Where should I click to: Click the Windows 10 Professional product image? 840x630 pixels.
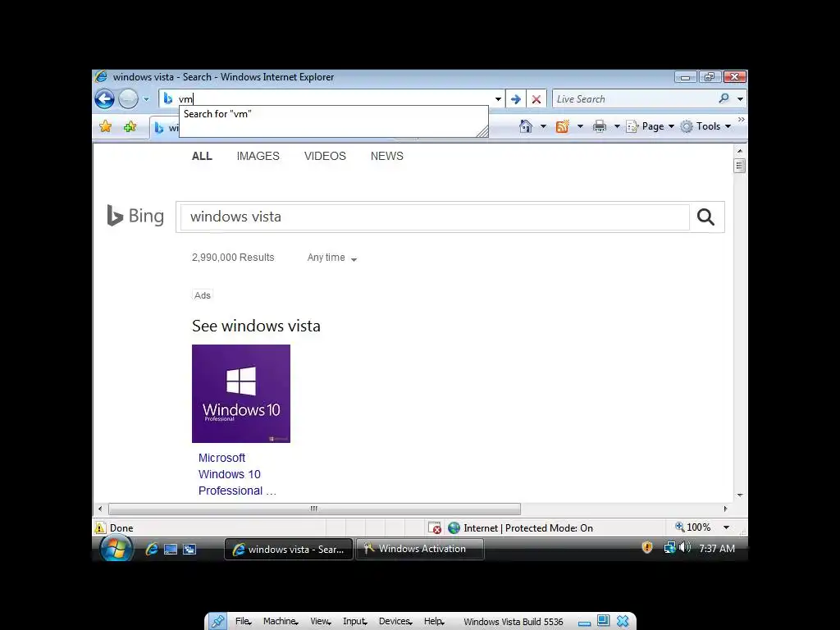(241, 394)
